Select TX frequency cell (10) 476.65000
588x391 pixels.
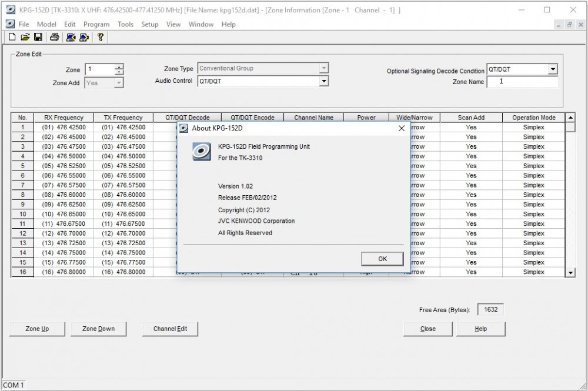pyautogui.click(x=123, y=215)
